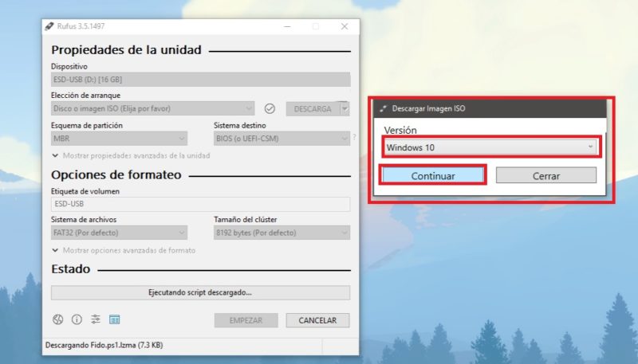Open Rufus settings sliders icon
638x364 pixels.
[96, 319]
